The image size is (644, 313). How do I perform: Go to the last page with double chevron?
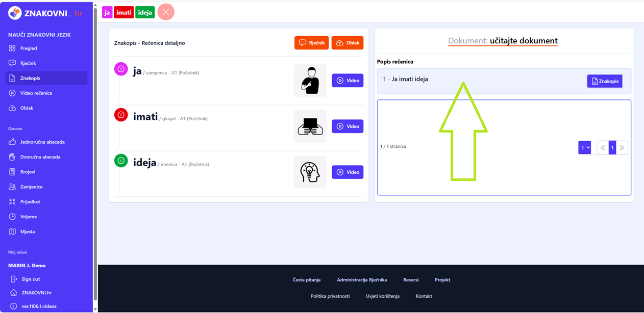[x=622, y=148]
